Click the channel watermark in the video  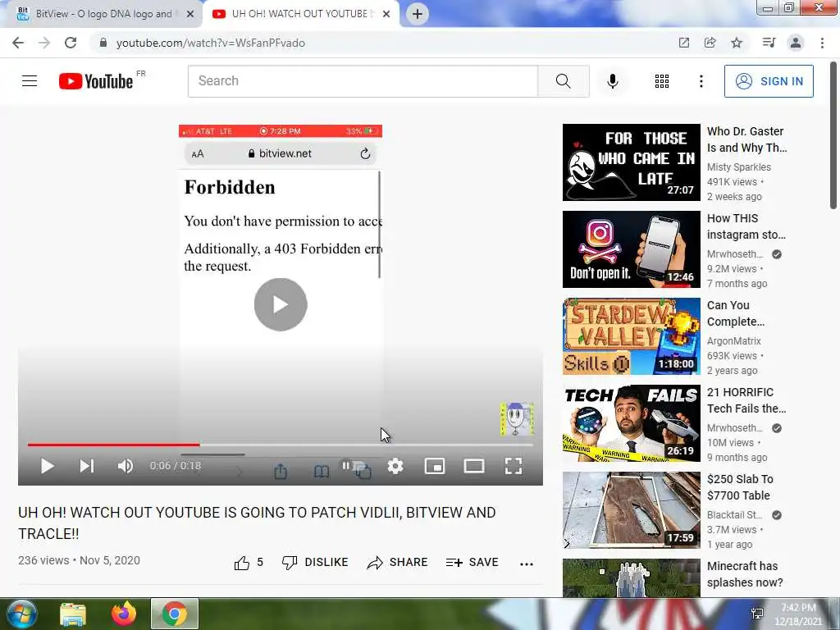pos(517,419)
